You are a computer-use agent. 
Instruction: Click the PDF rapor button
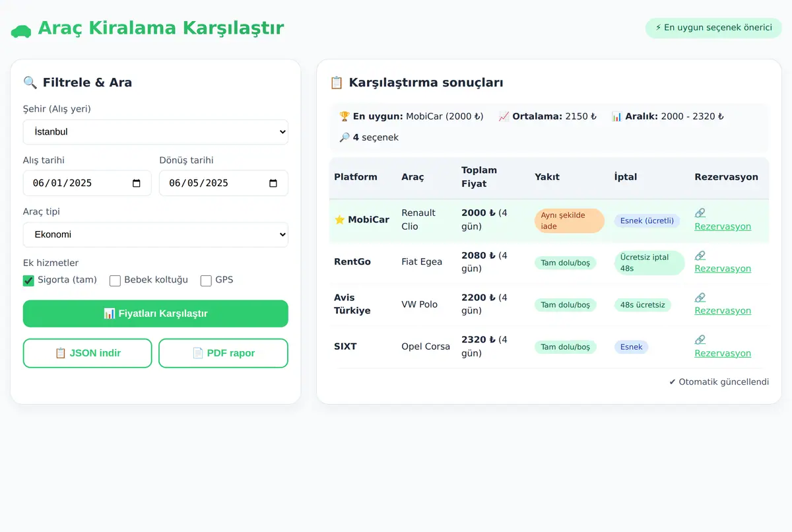click(x=223, y=353)
